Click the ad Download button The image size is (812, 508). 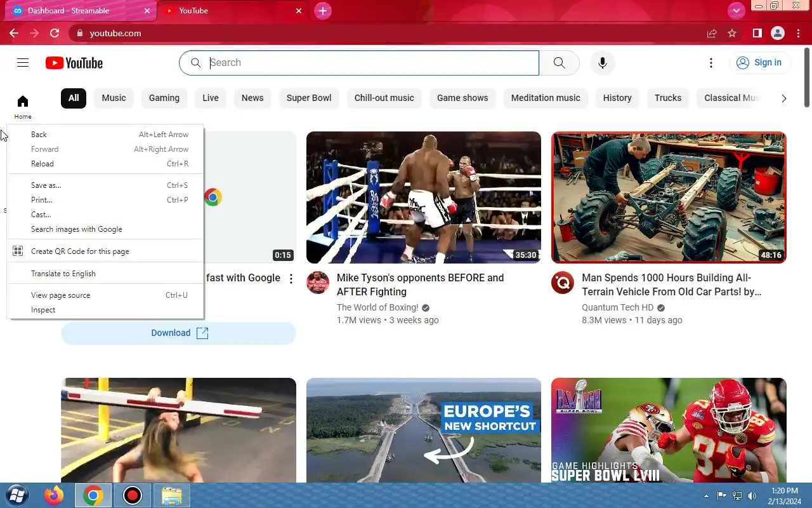click(x=178, y=333)
